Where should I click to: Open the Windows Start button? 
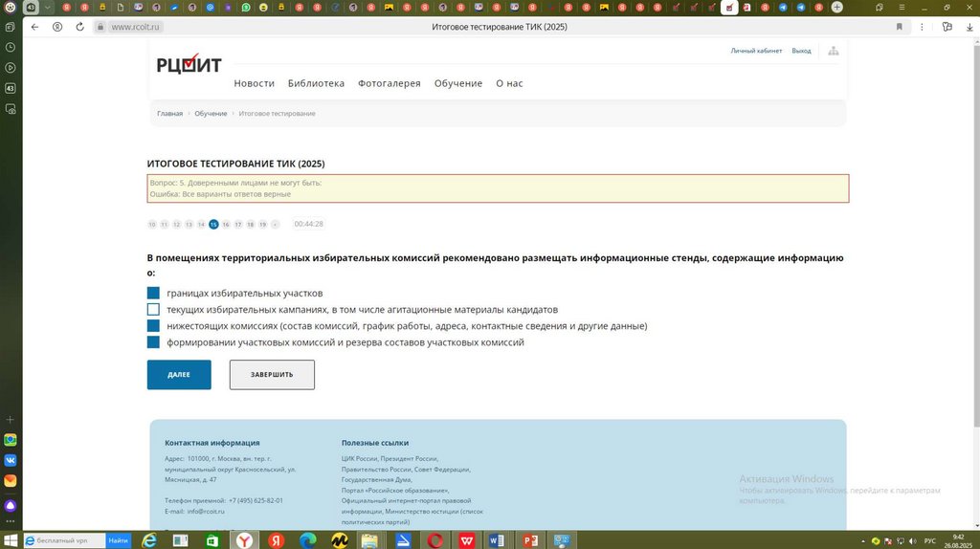11,540
